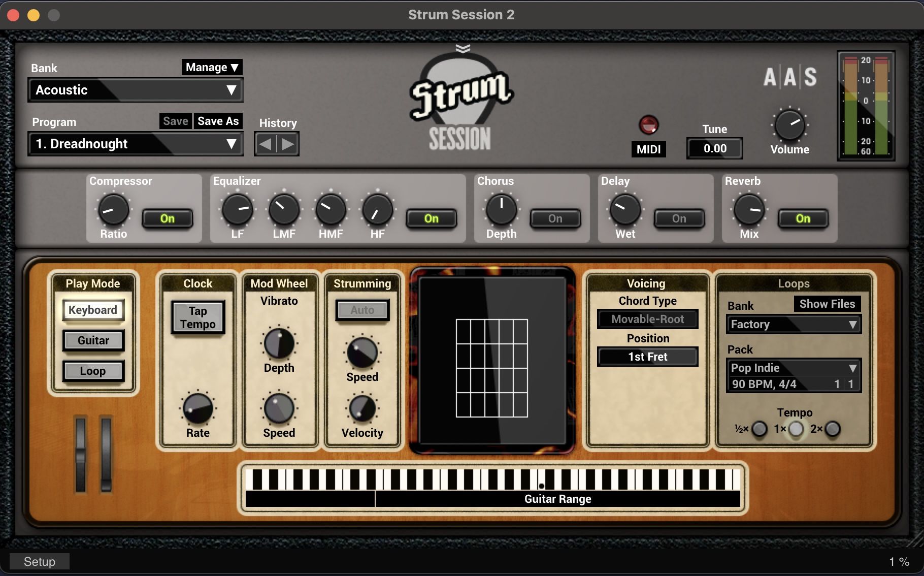Screen dimensions: 924x576
Task: Click the Strumming Velocity knob
Action: click(362, 409)
